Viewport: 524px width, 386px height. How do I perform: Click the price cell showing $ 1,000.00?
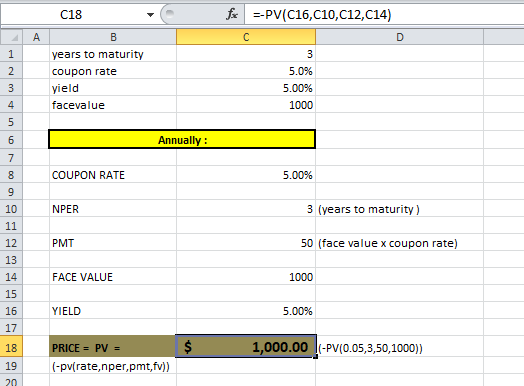[246, 347]
